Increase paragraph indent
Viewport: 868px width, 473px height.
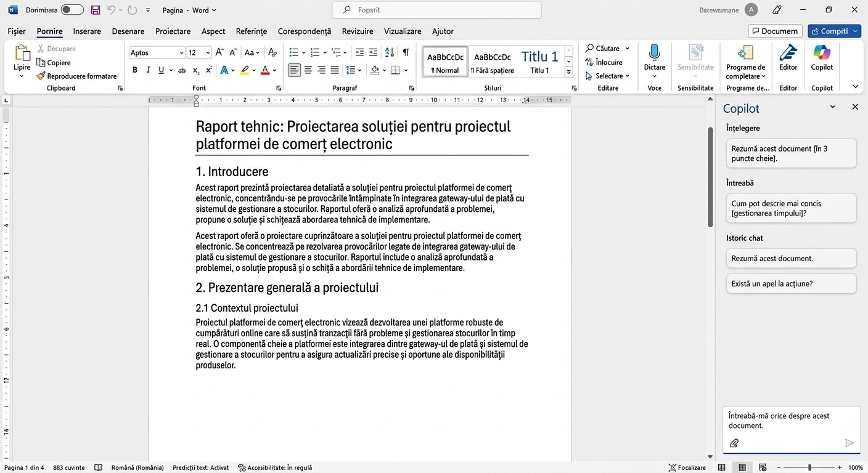[x=374, y=52]
